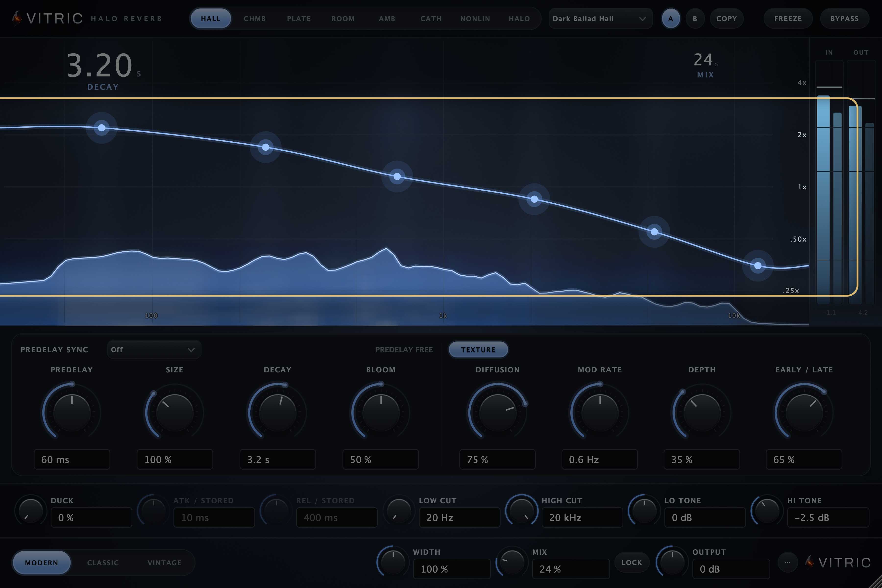This screenshot has width=882, height=588.
Task: Switch to preset slot B
Action: pos(695,18)
